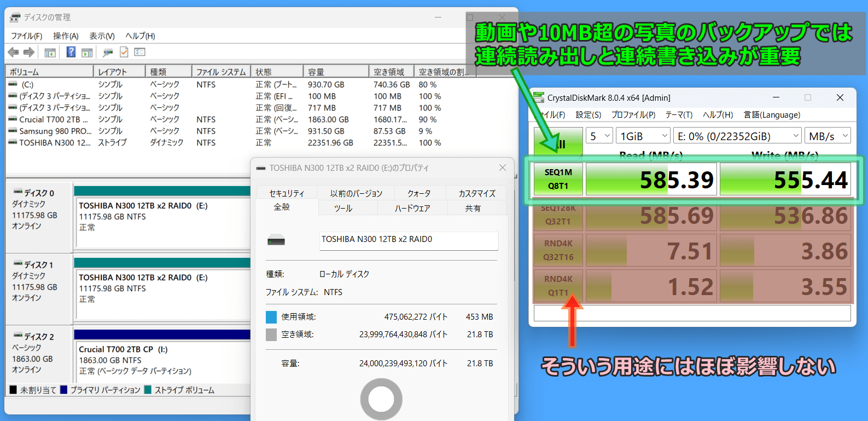Viewport: 868px width, 421px height.
Task: Switch to the クォータ tab
Action: pos(419,193)
